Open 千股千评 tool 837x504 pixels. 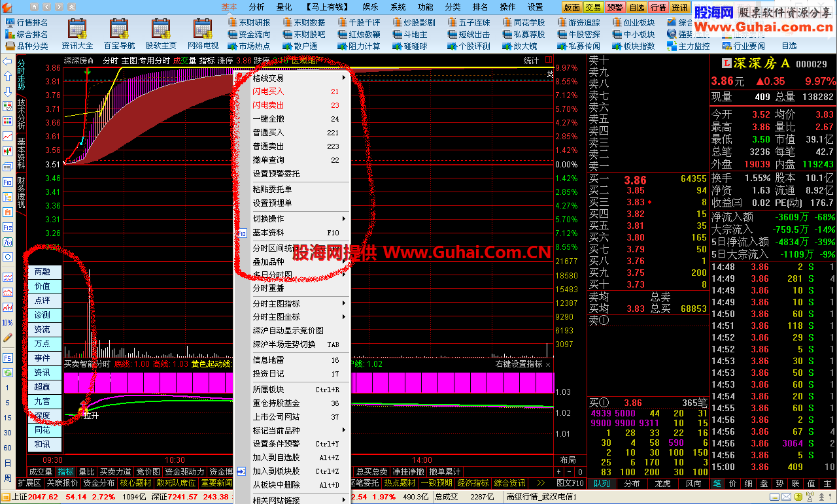point(358,23)
